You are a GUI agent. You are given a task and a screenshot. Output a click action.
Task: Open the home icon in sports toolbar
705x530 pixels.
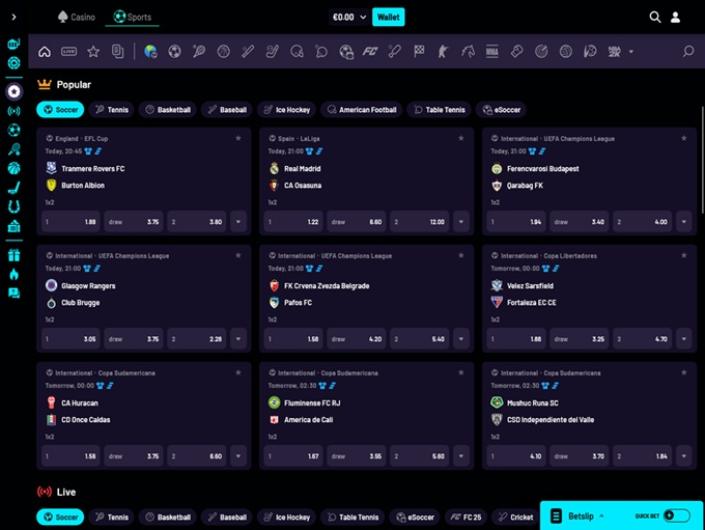[x=44, y=51]
